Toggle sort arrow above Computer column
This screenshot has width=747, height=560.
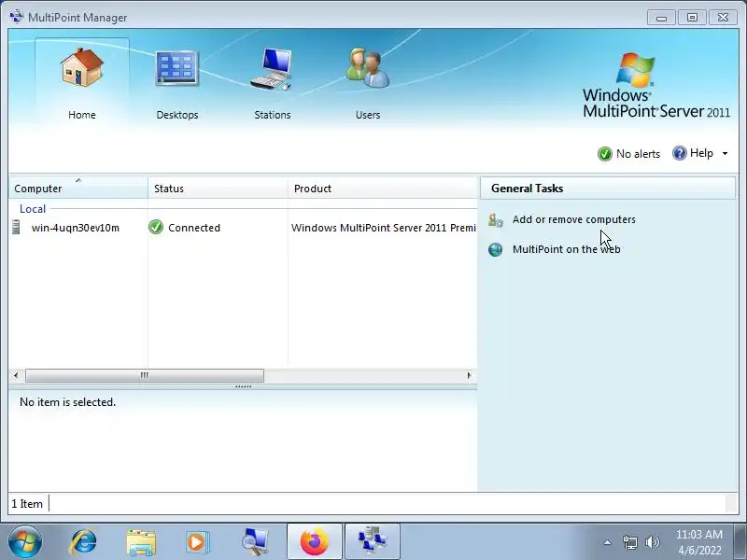tap(78, 180)
